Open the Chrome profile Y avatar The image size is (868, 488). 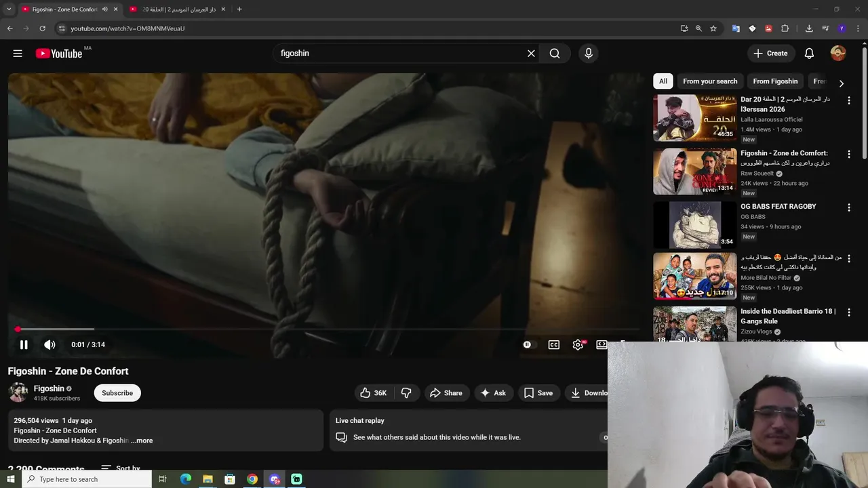(842, 28)
